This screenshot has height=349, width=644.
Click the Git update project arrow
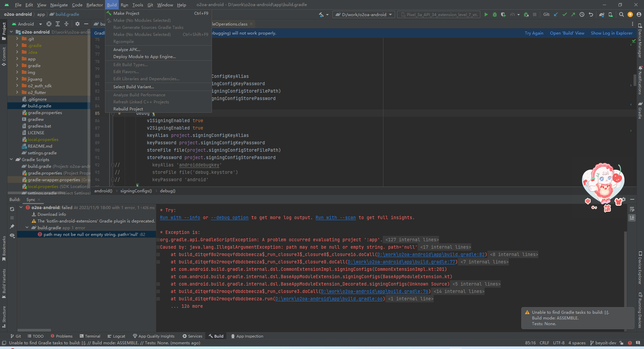pos(556,14)
